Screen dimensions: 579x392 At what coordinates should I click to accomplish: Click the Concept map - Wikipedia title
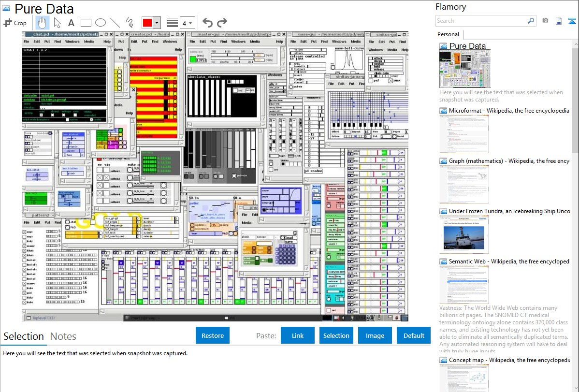509,360
